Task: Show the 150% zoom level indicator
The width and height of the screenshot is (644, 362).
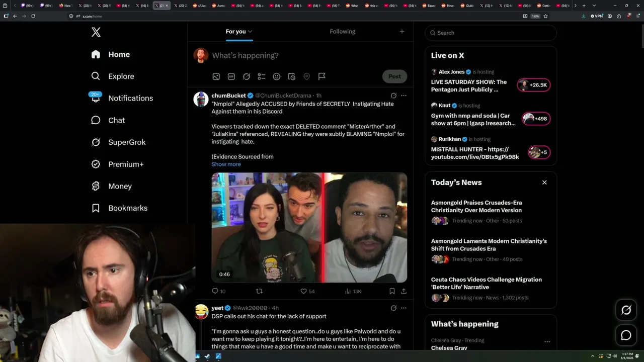Action: click(536, 16)
